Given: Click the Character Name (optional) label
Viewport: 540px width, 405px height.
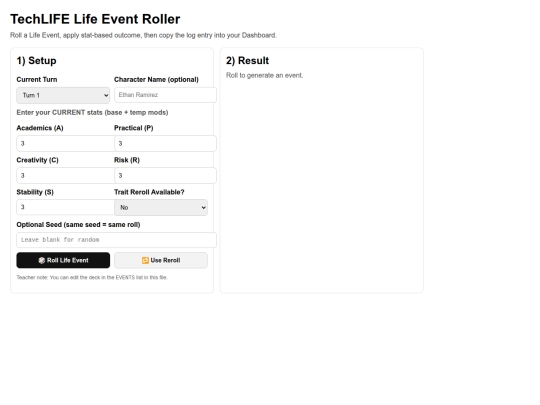Looking at the screenshot, I should pos(156,80).
